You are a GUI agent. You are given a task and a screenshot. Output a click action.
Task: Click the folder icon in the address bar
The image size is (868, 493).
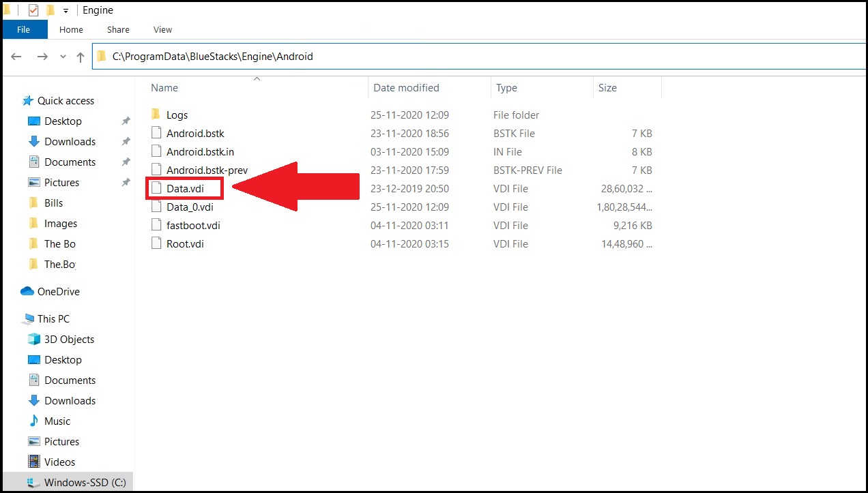point(102,57)
